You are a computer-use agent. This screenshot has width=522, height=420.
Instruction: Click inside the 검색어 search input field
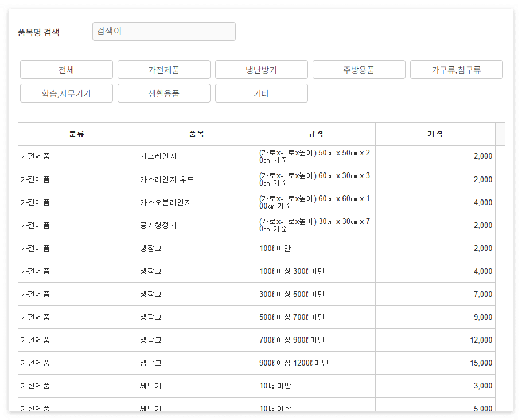click(163, 32)
